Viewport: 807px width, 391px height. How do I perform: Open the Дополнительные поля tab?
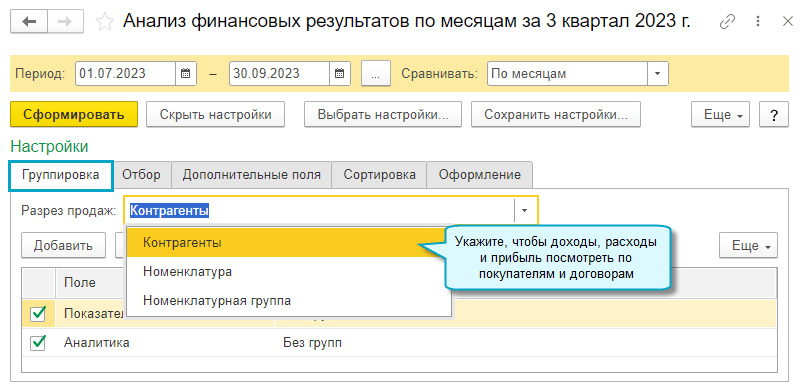pos(252,175)
